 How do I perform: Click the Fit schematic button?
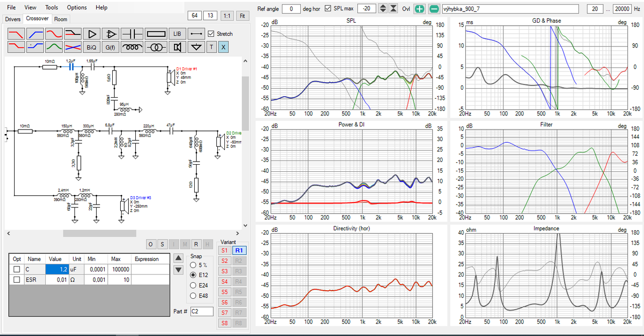tap(243, 16)
